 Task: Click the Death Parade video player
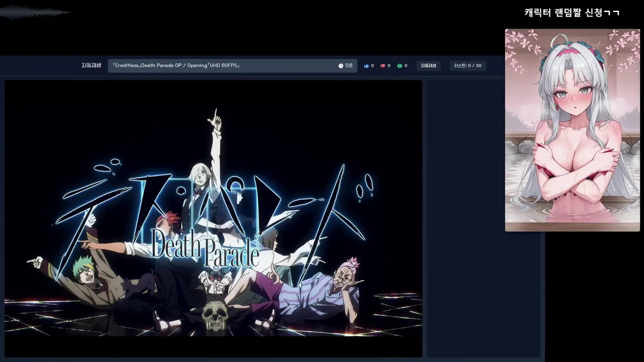coord(213,219)
